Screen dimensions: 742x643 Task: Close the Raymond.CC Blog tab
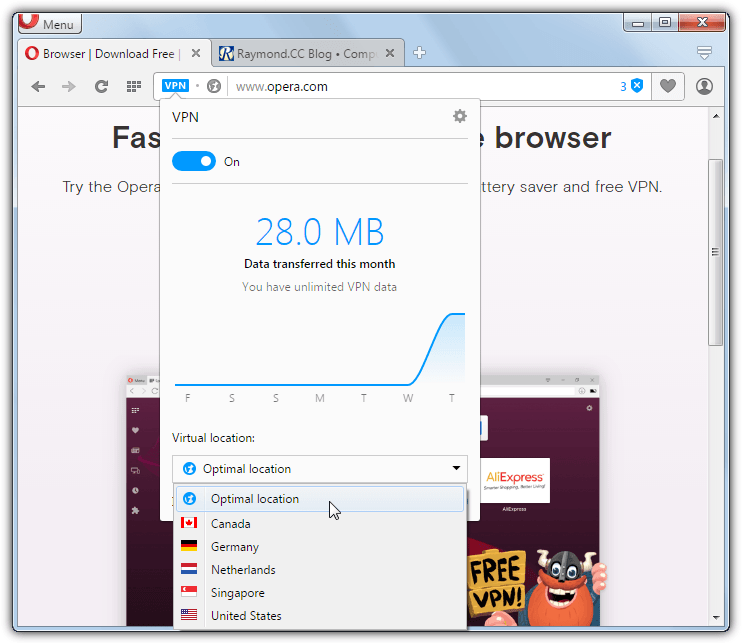coord(389,53)
